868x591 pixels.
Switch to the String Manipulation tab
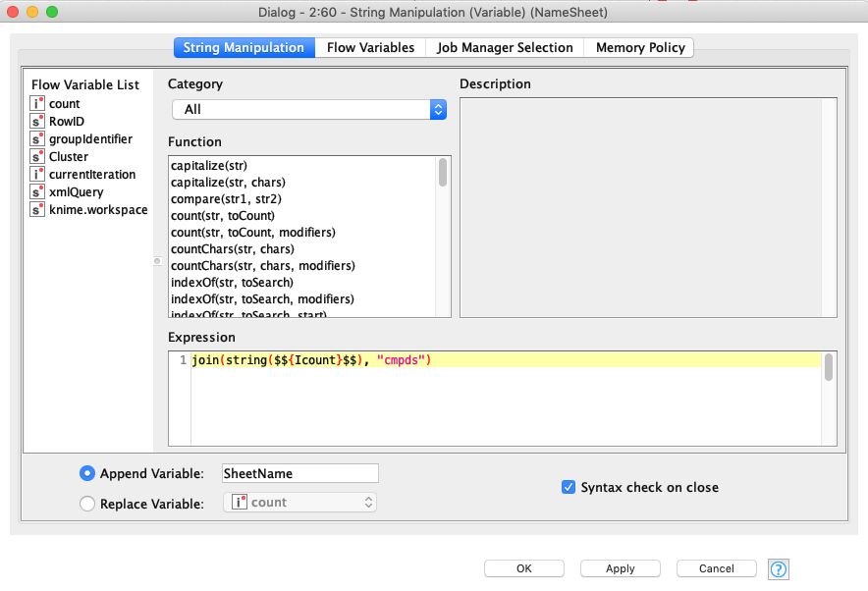point(244,47)
